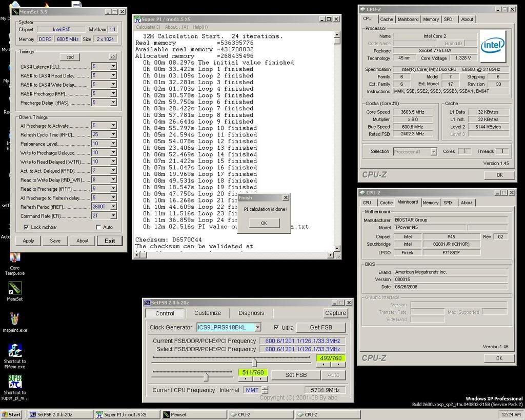Open RAS# to CAS# Read Delay dropdown
Viewport: 525px width, 420px height.
[x=113, y=75]
